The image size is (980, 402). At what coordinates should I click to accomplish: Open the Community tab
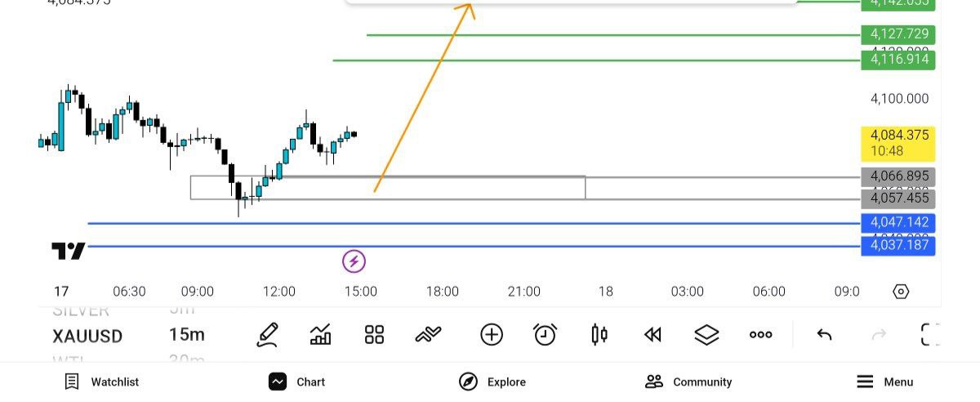pyautogui.click(x=688, y=382)
